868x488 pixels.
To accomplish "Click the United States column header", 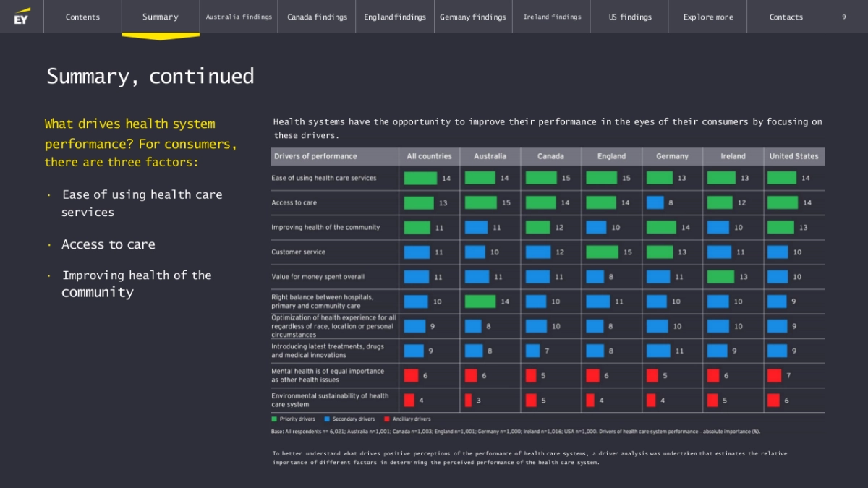I will pos(793,156).
